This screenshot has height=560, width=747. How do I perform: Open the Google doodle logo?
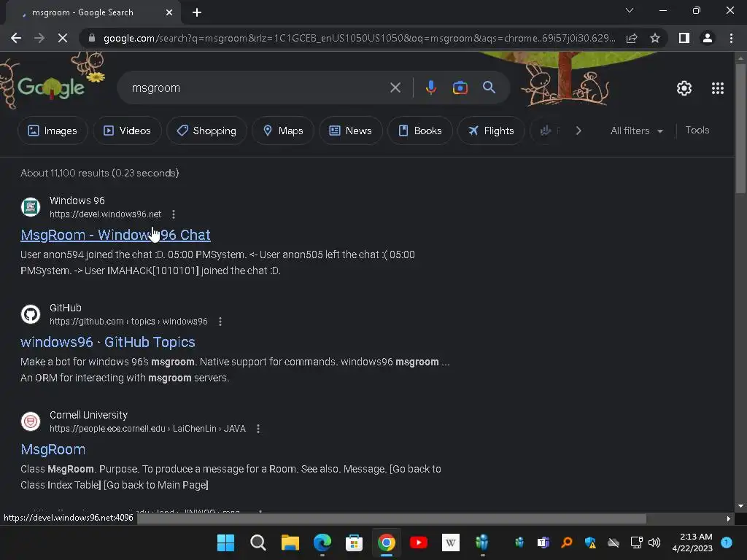pos(52,87)
